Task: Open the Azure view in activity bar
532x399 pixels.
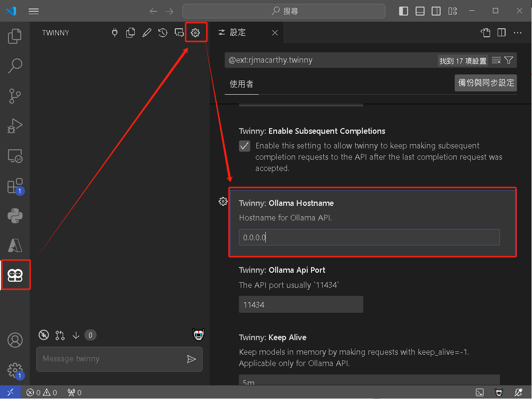Action: click(15, 245)
